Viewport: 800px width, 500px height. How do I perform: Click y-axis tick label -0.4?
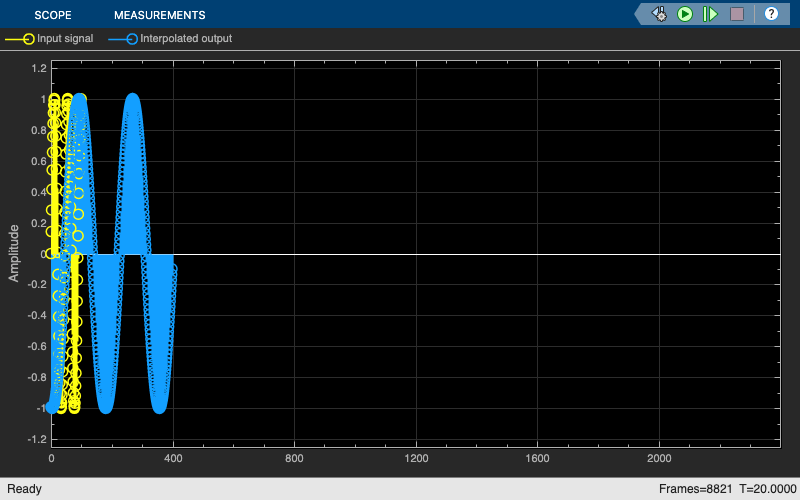pyautogui.click(x=37, y=315)
